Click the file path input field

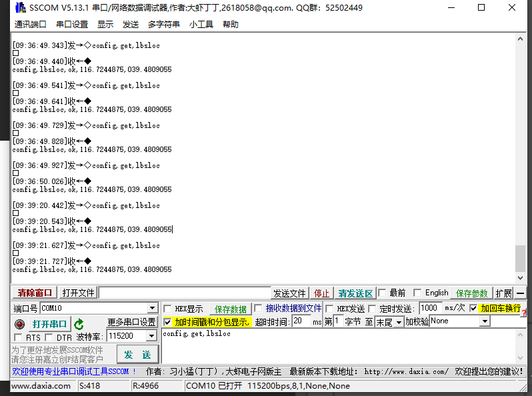(185, 293)
